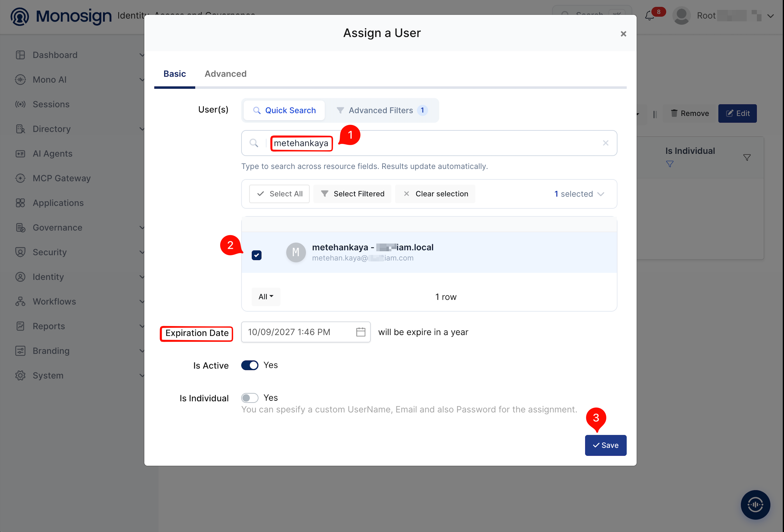The width and height of the screenshot is (784, 532).
Task: Click the Governance sidebar icon
Action: point(20,228)
